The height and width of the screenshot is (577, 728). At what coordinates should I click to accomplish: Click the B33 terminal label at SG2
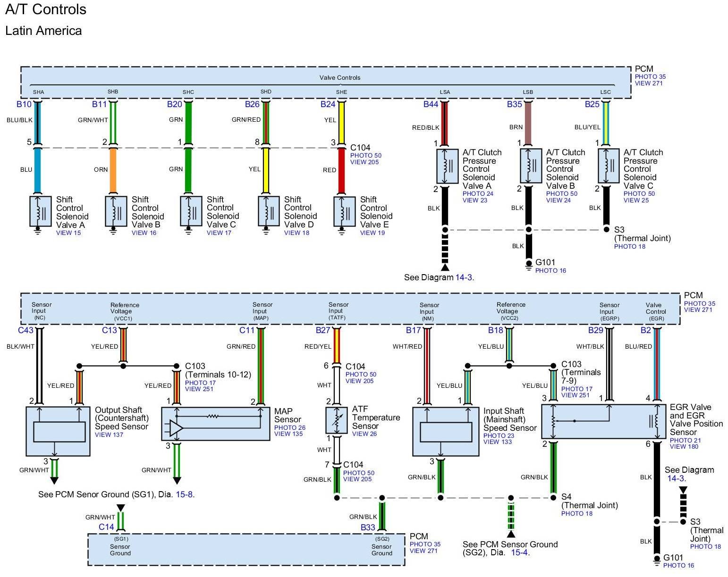pyautogui.click(x=368, y=527)
